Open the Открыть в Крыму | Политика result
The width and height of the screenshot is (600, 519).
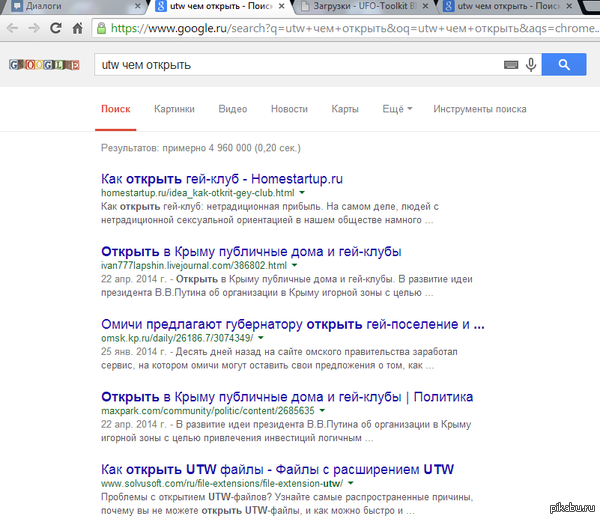coord(287,397)
